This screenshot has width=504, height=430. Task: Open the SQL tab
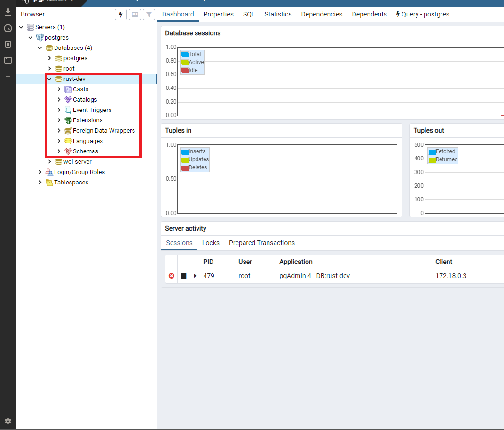coord(249,15)
